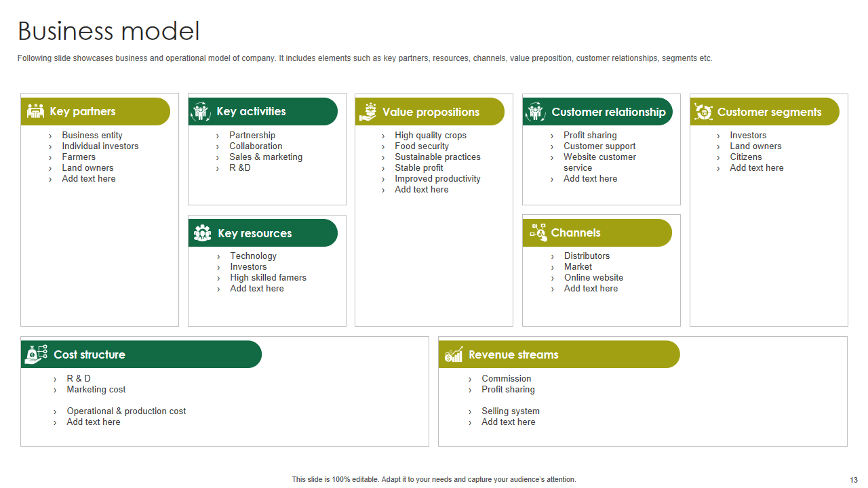Click Profit sharing under Customer relationship
Viewport: 868px width, 488px height.
[x=590, y=136]
